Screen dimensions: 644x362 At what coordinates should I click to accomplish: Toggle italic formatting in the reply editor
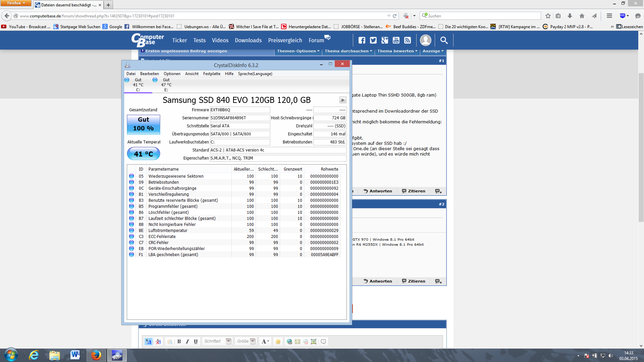pyautogui.click(x=187, y=342)
